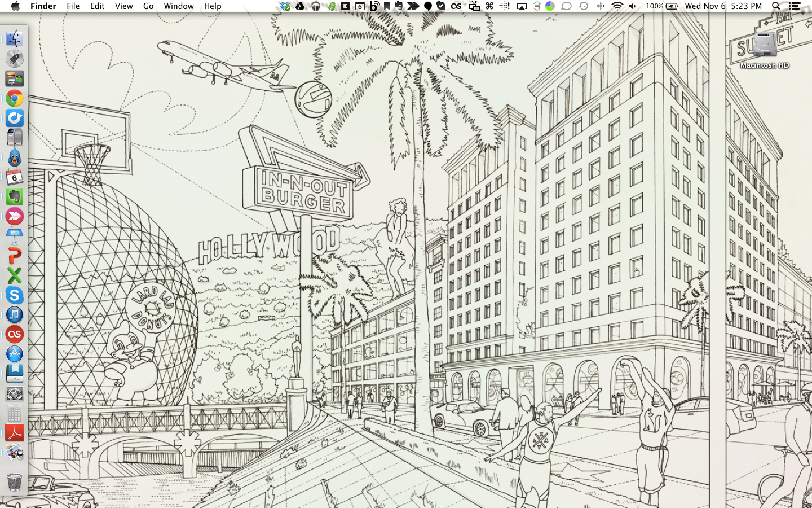The height and width of the screenshot is (508, 812).
Task: Click Messages speech bubble in menu bar
Action: pyautogui.click(x=566, y=6)
